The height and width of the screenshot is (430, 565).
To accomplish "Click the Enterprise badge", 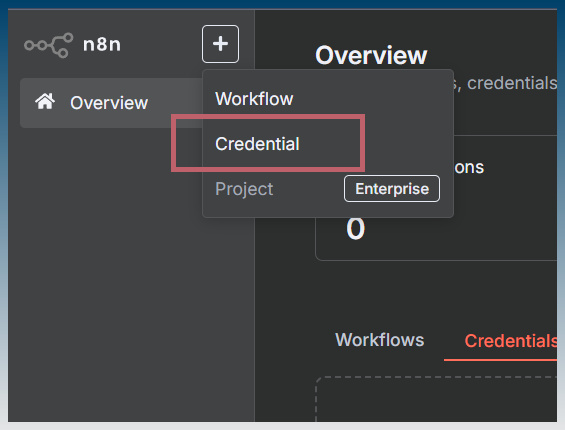I will [x=392, y=189].
